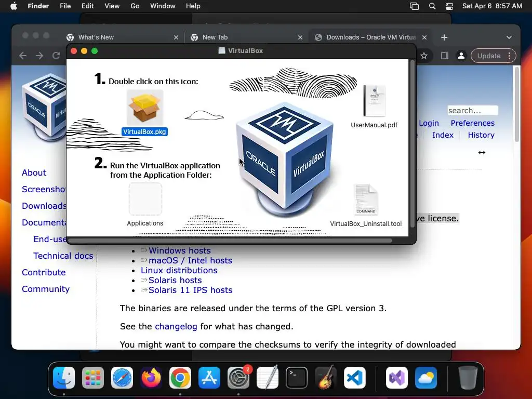Image resolution: width=532 pixels, height=399 pixels.
Task: Open the Contribute sidebar link
Action: tap(44, 272)
